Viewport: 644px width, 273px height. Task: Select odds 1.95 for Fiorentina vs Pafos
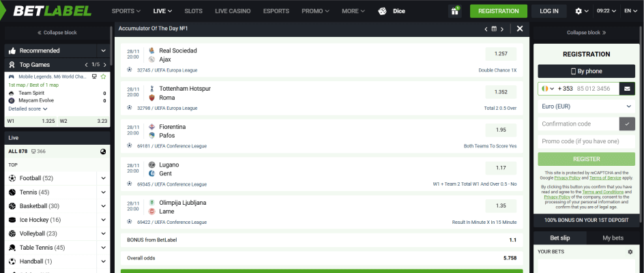501,130
